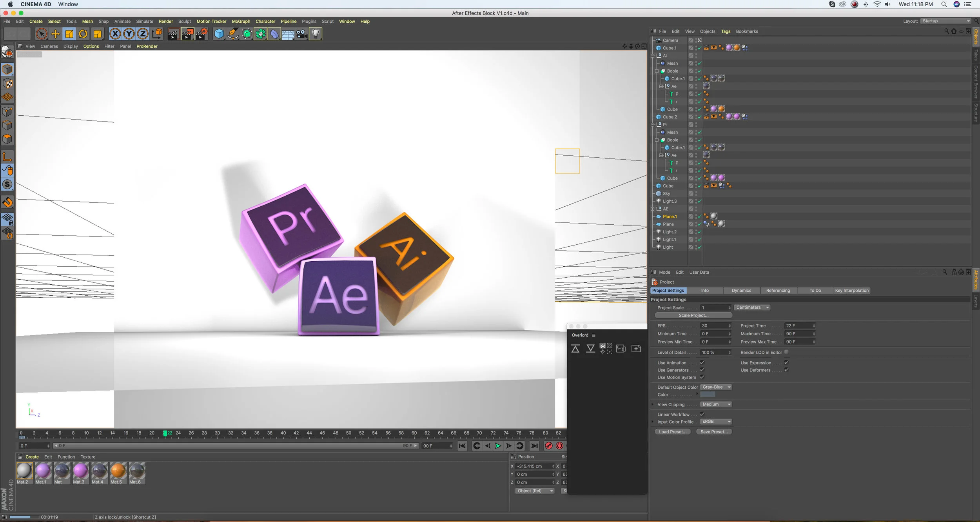Toggle the green enable checkmark for Light.3
This screenshot has width=980, height=522.
point(699,201)
